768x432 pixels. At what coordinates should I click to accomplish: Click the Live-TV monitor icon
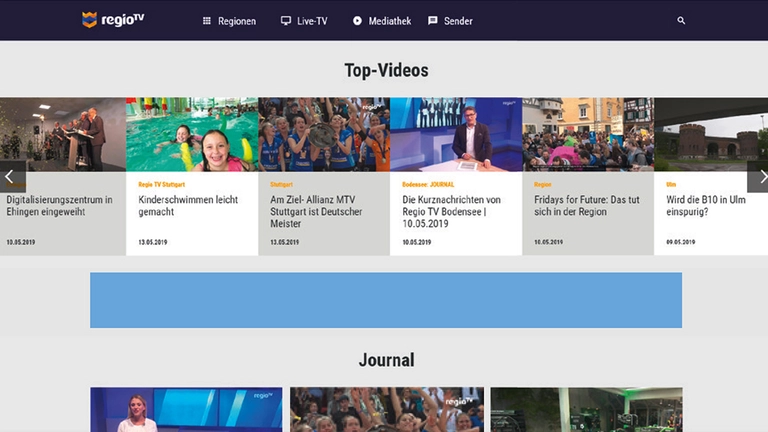pyautogui.click(x=286, y=21)
